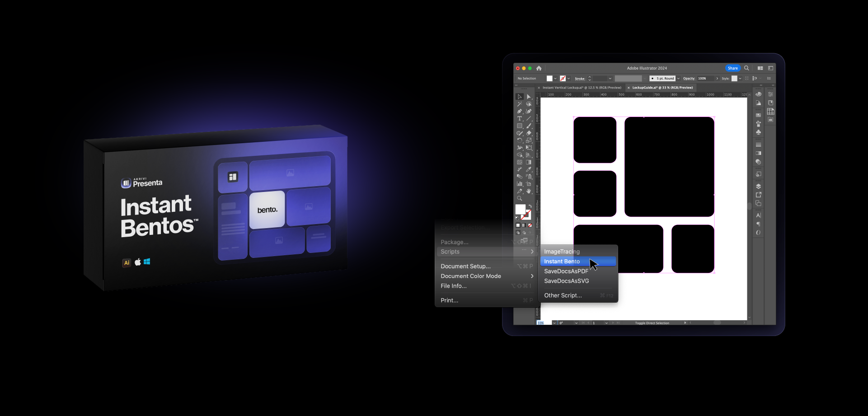Select the Shaper tool
This screenshot has width=868, height=416.
[520, 133]
